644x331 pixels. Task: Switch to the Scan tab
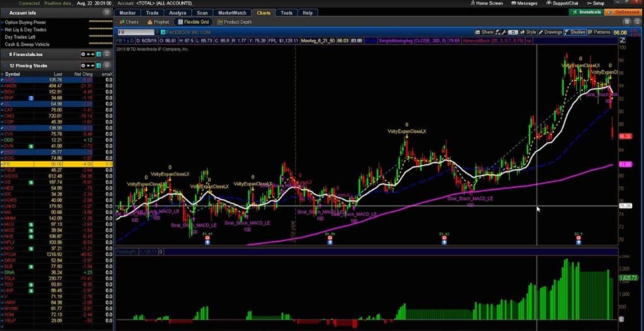click(202, 13)
